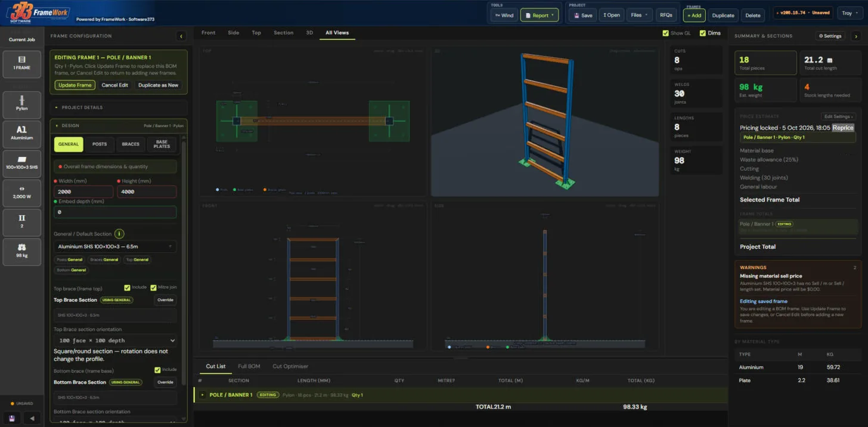The width and height of the screenshot is (868, 427).
Task: Switch to the Front view tab
Action: 208,33
